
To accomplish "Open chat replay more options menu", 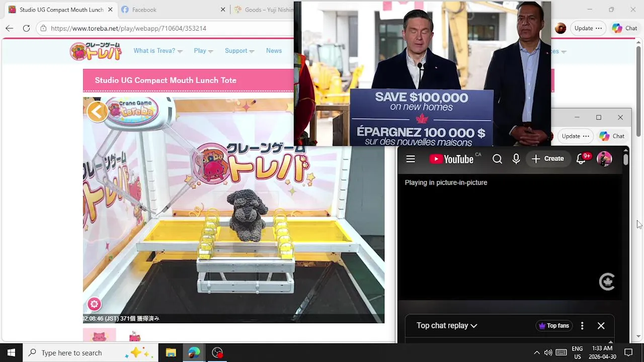I will [x=582, y=326].
